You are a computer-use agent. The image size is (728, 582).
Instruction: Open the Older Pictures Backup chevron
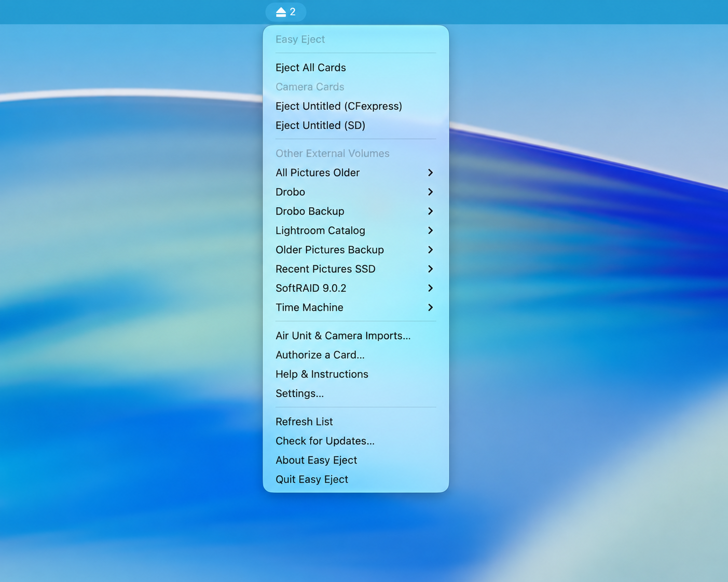(x=430, y=250)
